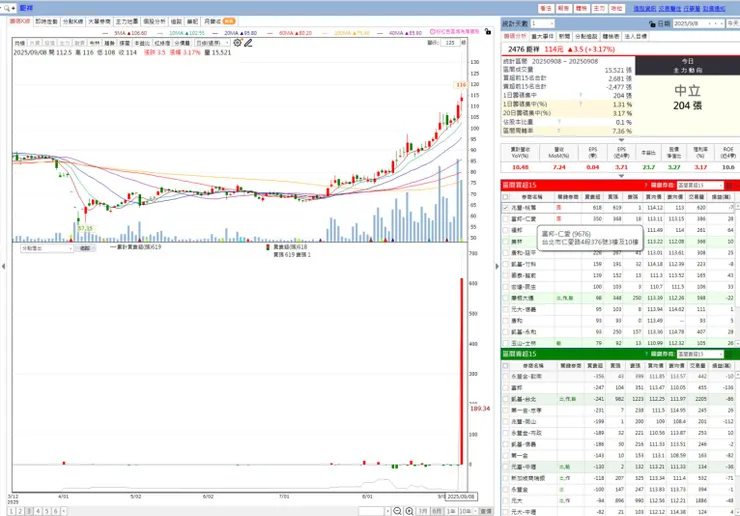Expand arrow below the EPS fundamentals row

point(621,176)
